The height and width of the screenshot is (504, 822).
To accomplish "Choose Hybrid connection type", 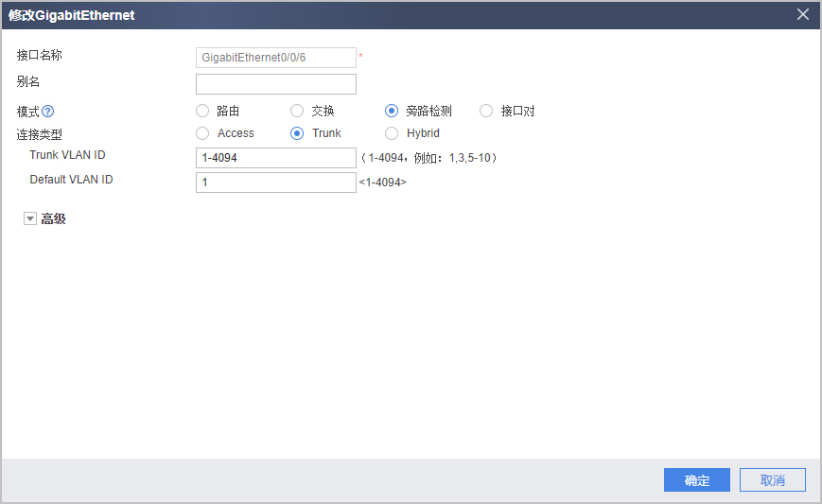I will [391, 133].
